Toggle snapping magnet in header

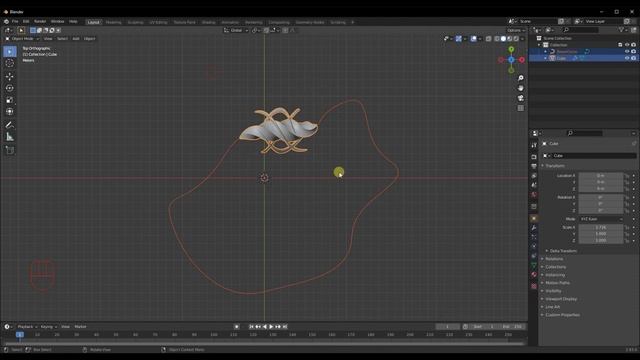[x=266, y=30]
